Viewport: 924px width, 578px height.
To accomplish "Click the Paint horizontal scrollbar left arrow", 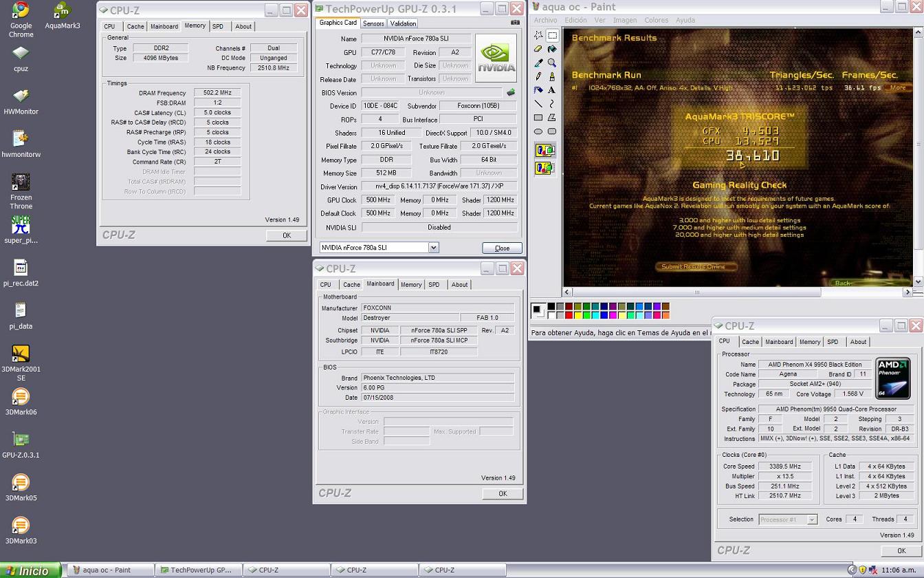I will (x=567, y=292).
